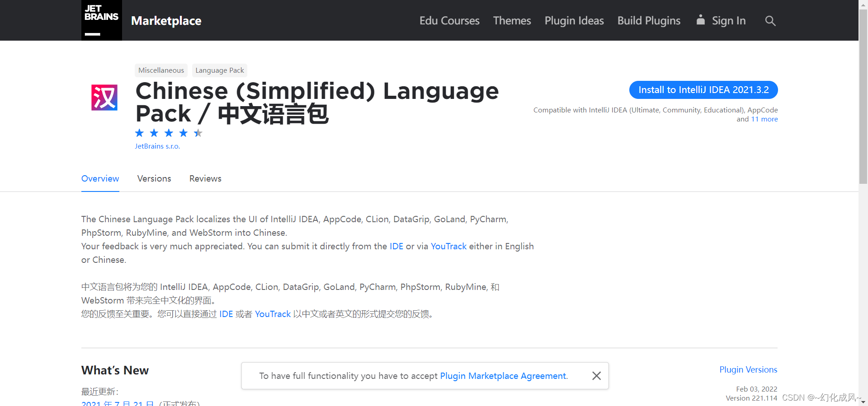Click the scrollbar down arrow
Viewport: 868px width, 406px height.
[863, 402]
